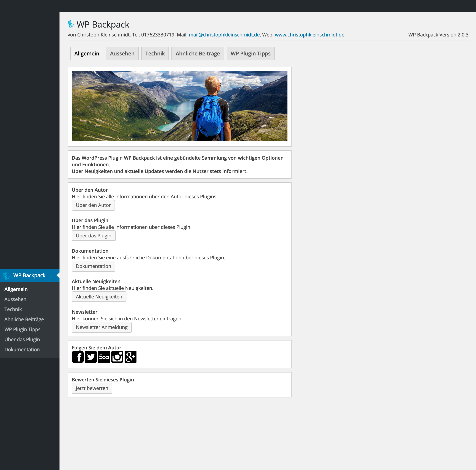Click the 'Das WordPress Plugin WP Backpack' description text
The image size is (476, 470).
click(178, 164)
